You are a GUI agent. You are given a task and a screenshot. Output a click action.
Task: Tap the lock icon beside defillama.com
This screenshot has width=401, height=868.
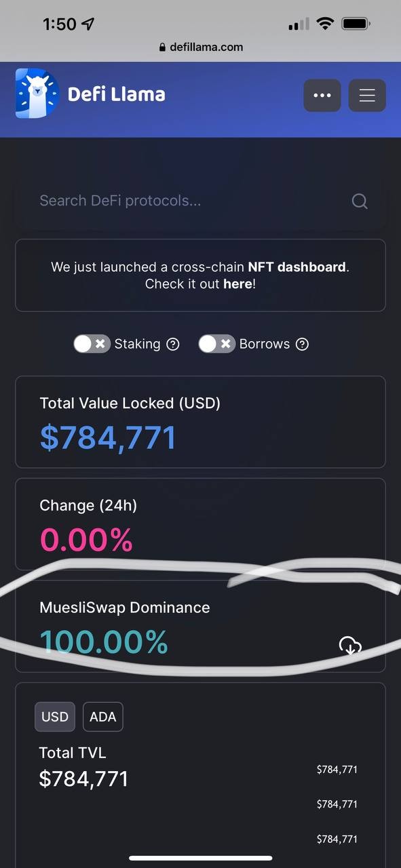[x=161, y=47]
